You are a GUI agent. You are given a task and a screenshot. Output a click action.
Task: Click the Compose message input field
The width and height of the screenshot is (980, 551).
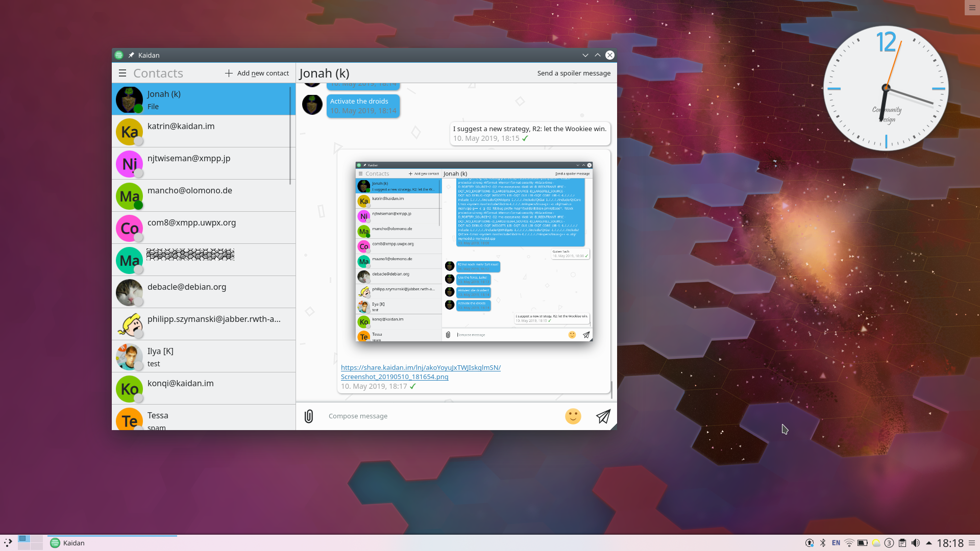(x=439, y=416)
